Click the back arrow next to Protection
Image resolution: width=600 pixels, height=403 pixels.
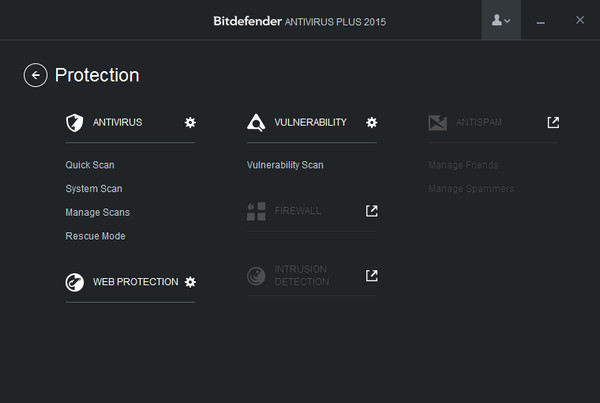[x=36, y=75]
